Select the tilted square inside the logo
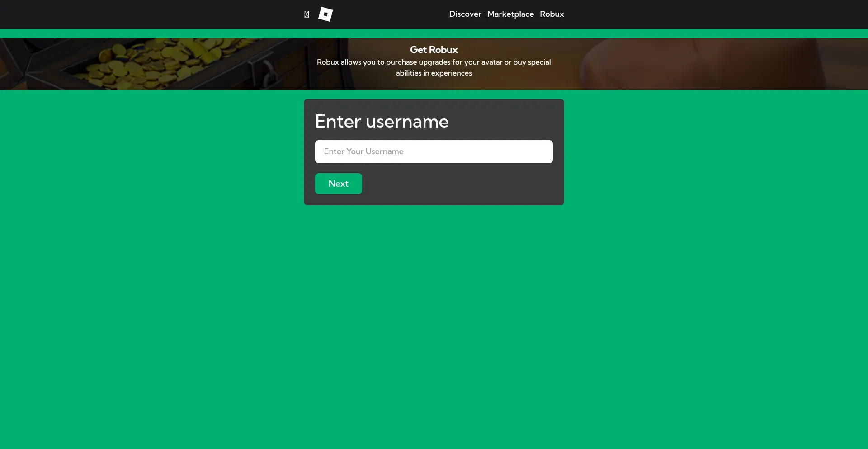 pos(325,14)
